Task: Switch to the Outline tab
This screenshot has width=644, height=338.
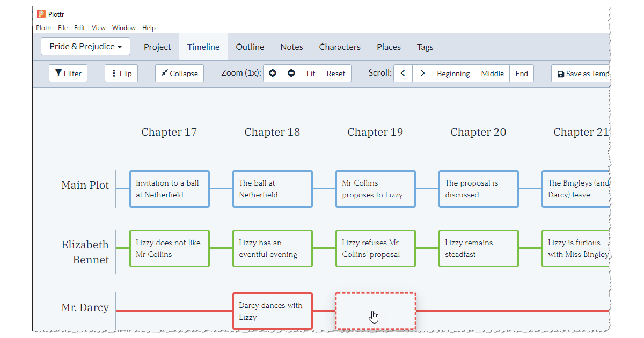Action: click(250, 47)
